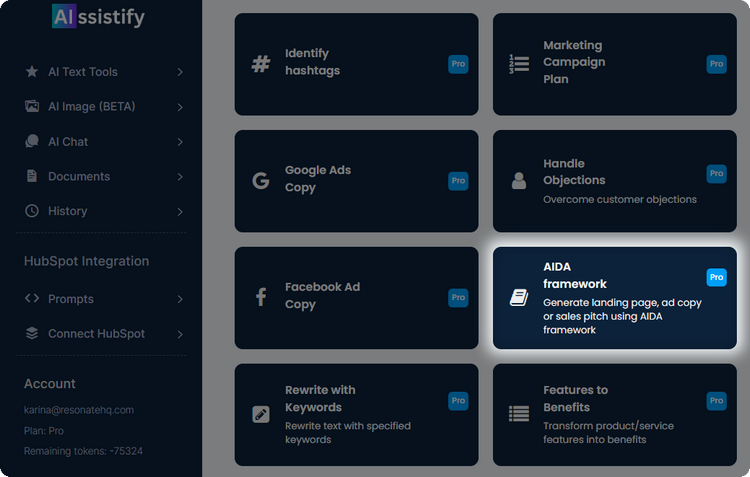The height and width of the screenshot is (477, 750).
Task: Click the Pro badge on Identify hashtags
Action: 458,64
